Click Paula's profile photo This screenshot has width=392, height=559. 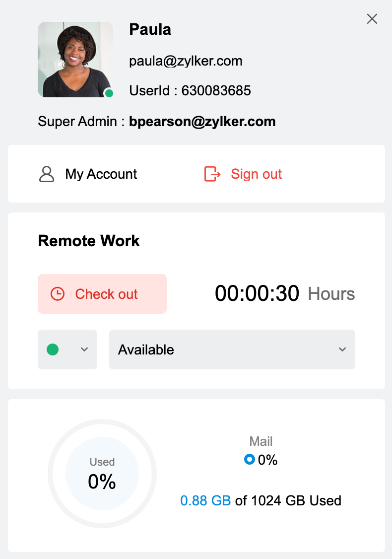pos(75,60)
